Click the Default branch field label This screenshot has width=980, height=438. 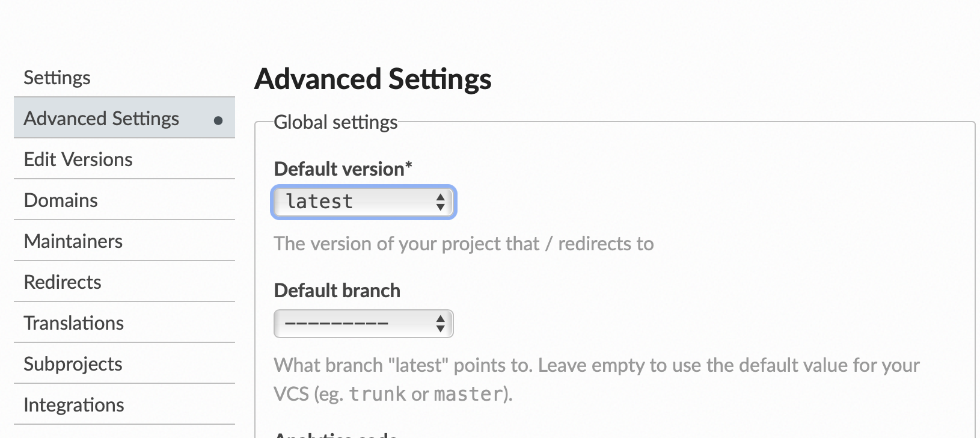pyautogui.click(x=337, y=291)
